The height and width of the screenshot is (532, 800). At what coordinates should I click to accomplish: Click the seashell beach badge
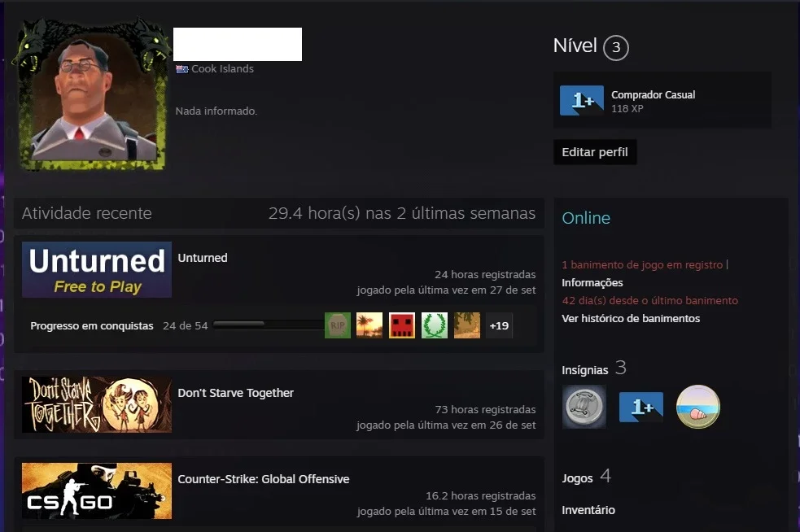tap(698, 407)
